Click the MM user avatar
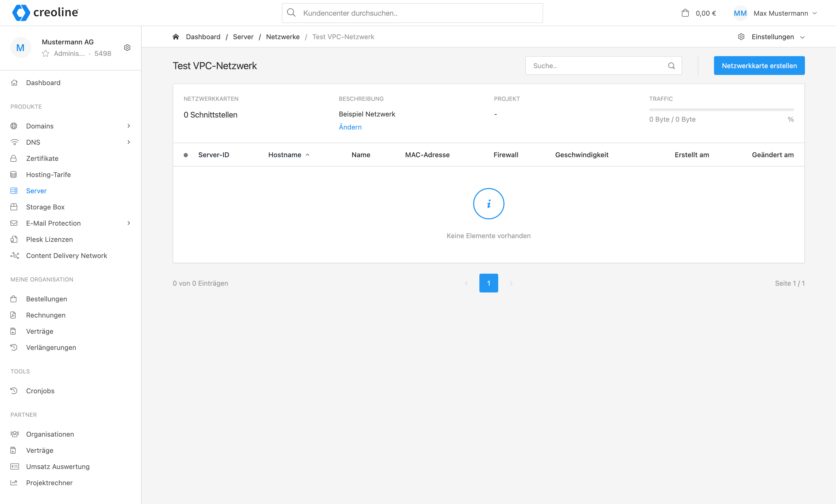836x504 pixels. pos(740,13)
